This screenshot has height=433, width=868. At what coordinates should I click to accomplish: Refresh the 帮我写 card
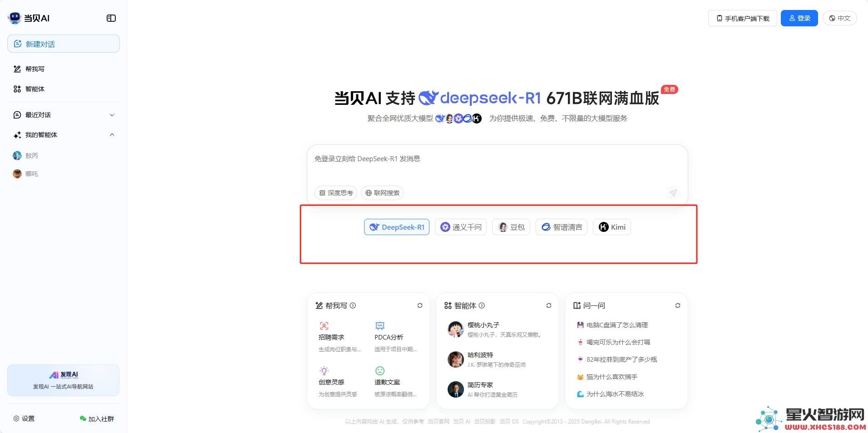pos(420,305)
